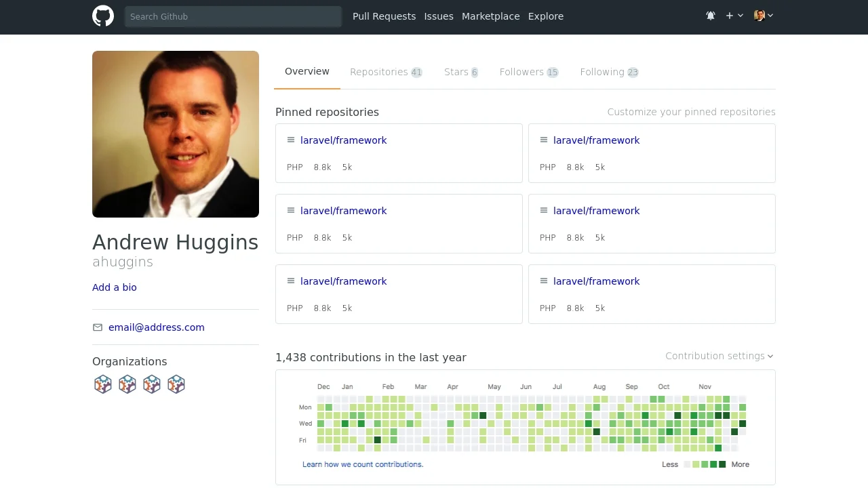This screenshot has width=868, height=488.
Task: Click the Organizations heading
Action: (x=130, y=361)
